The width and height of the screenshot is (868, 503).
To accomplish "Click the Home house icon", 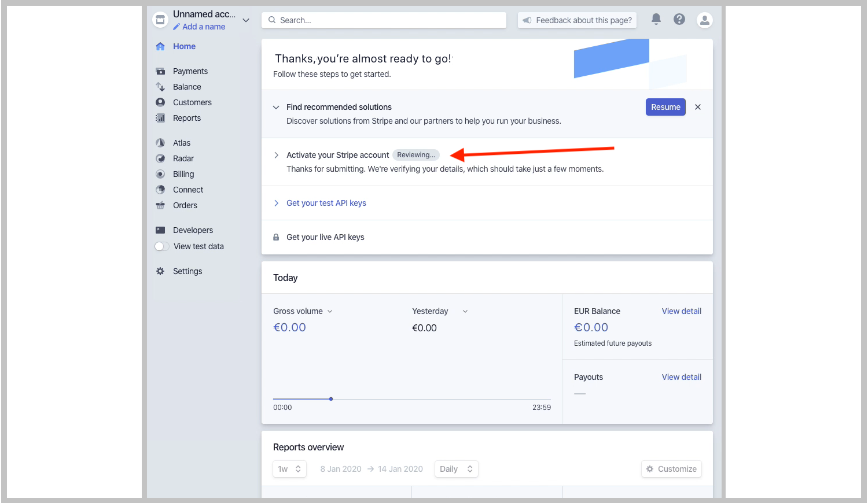I will (160, 46).
